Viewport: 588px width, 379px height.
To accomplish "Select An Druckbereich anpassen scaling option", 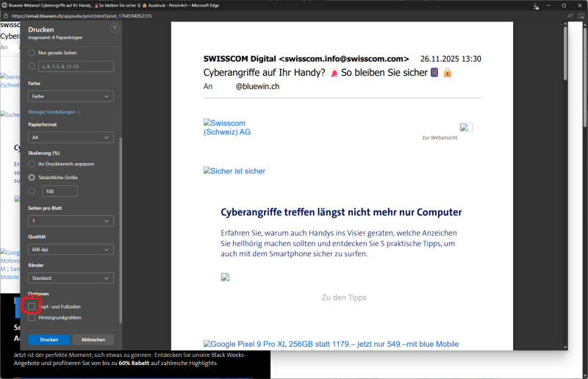I will [32, 163].
